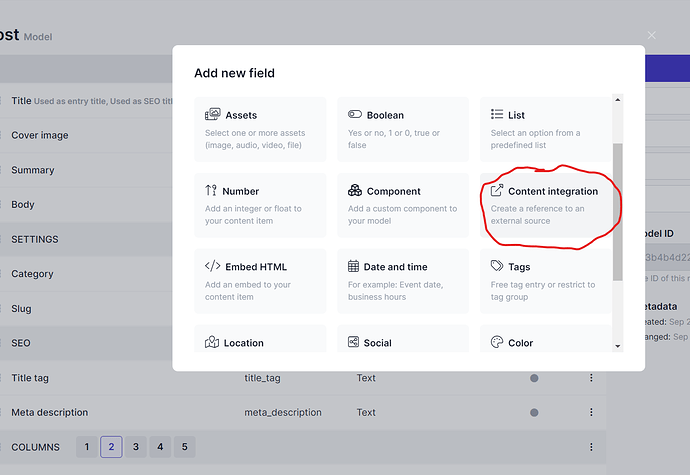The image size is (690, 475).
Task: Close the model panel with the X
Action: 651,35
